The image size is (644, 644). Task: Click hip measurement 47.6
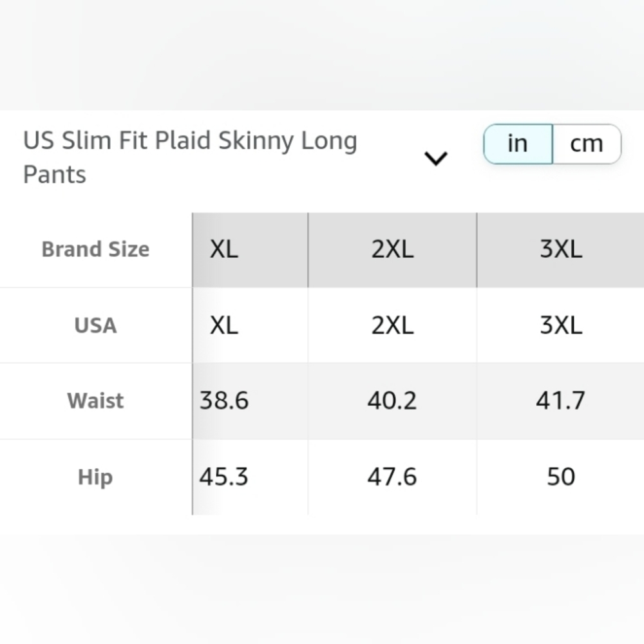(392, 477)
